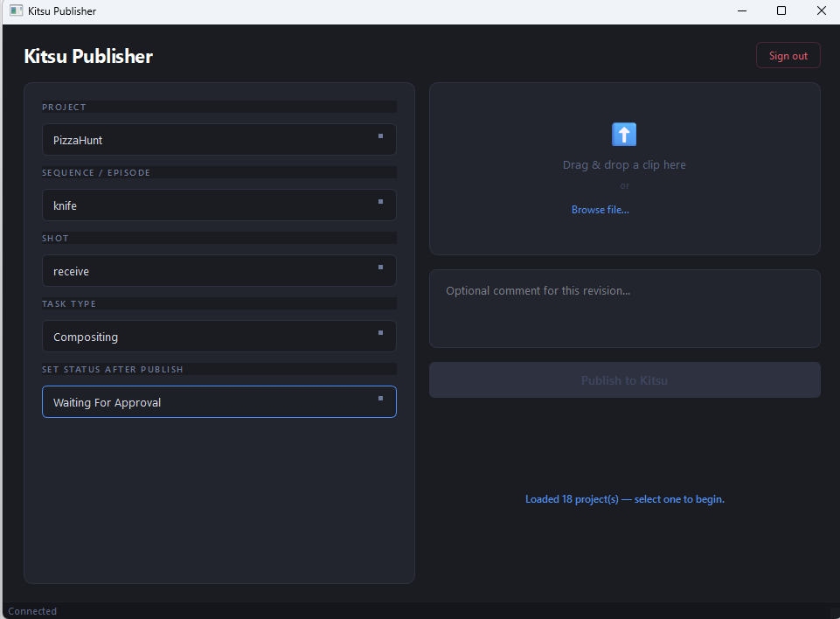Click the arrow indicator on PizzaHunt dropdown
Image resolution: width=840 pixels, height=619 pixels.
(x=381, y=136)
